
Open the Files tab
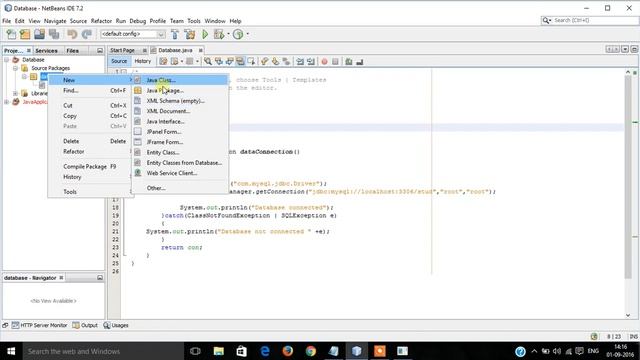tap(73, 51)
